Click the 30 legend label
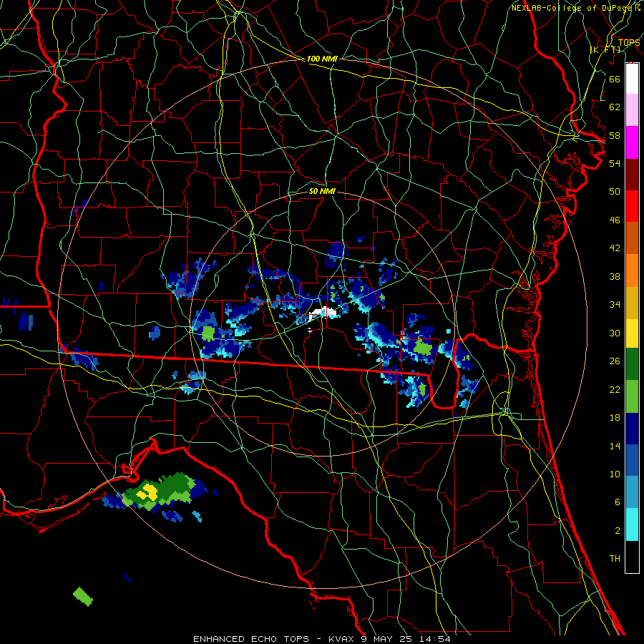 click(x=615, y=333)
